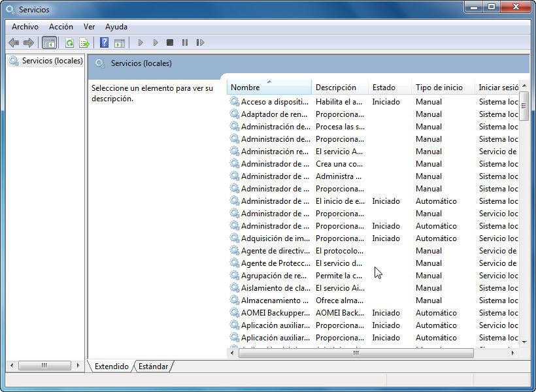Sort by the Descripción column header

click(x=340, y=87)
